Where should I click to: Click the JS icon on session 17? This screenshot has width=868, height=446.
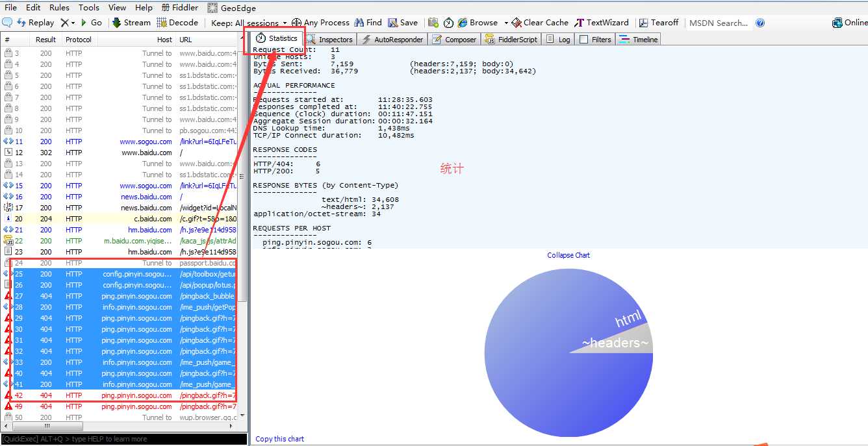(8, 208)
